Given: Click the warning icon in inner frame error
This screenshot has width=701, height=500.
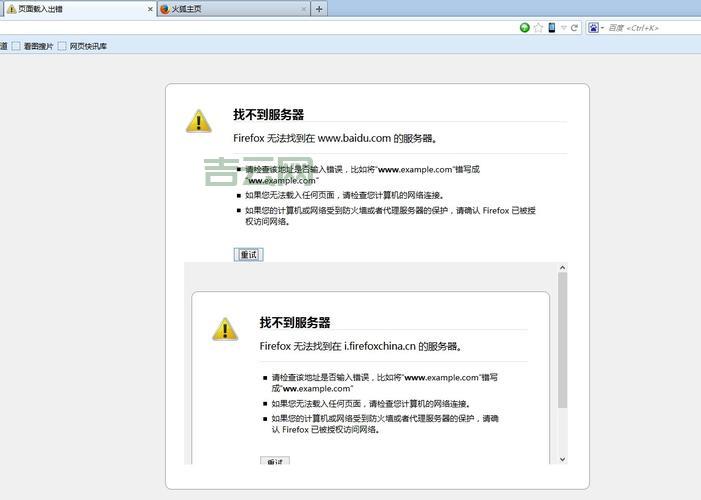Looking at the screenshot, I should point(225,329).
